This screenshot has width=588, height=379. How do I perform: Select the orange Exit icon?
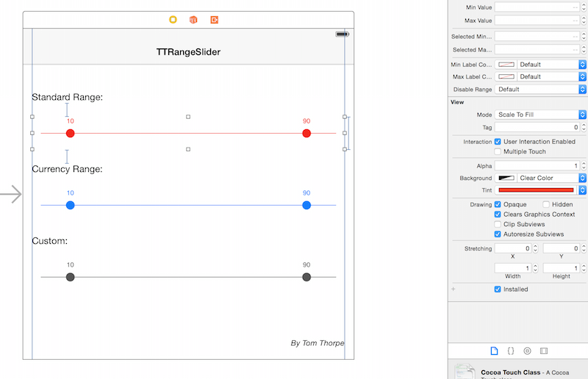point(214,20)
